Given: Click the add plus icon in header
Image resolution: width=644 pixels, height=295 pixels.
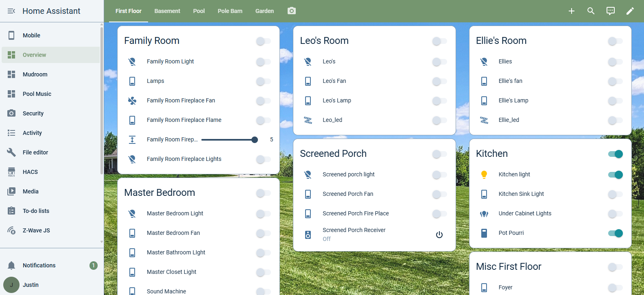Looking at the screenshot, I should coord(572,11).
